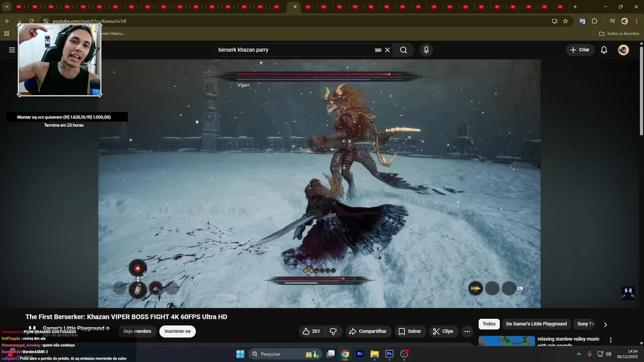Go back to the previous page
Viewport: 644px width, 362px height.
point(7,21)
